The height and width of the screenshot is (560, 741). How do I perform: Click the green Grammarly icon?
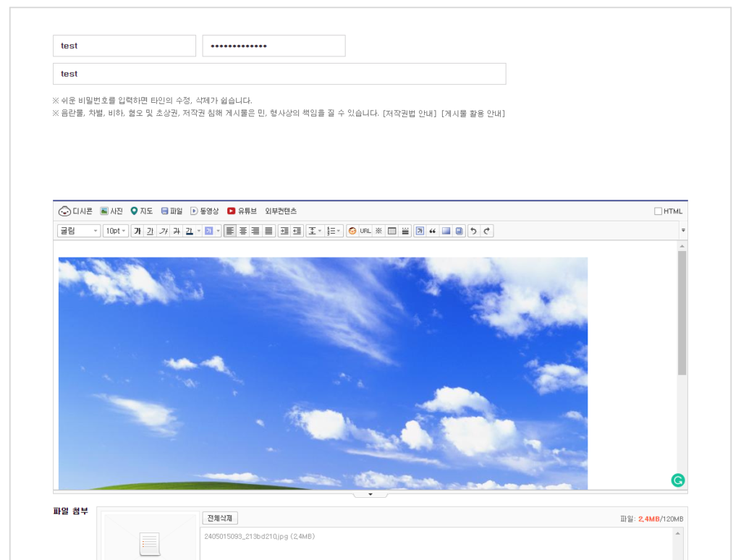678,480
